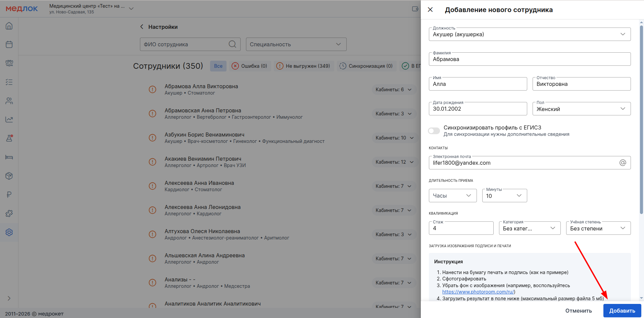644x318 pixels.
Task: Click the ruble finance icon
Action: tap(9, 195)
